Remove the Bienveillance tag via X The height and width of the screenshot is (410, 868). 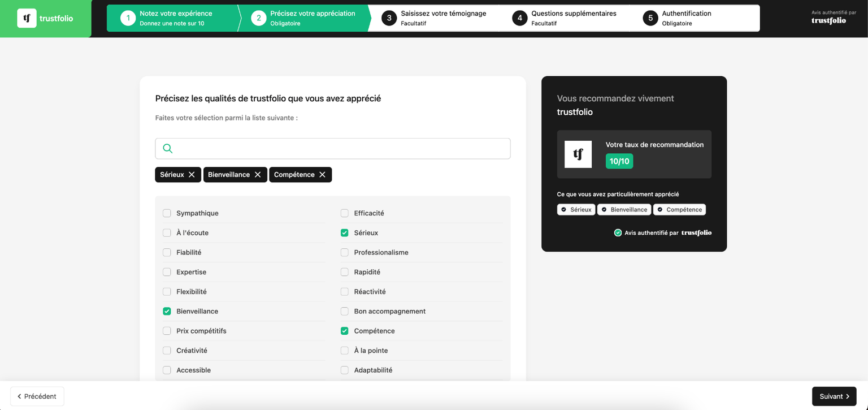click(x=258, y=175)
